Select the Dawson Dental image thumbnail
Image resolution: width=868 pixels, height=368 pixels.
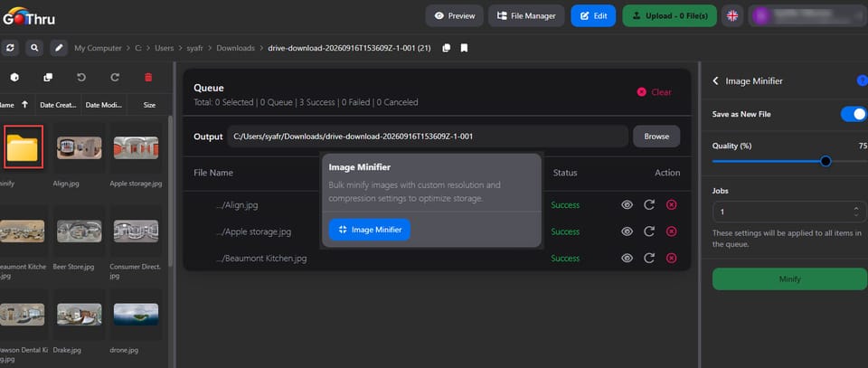pos(22,315)
